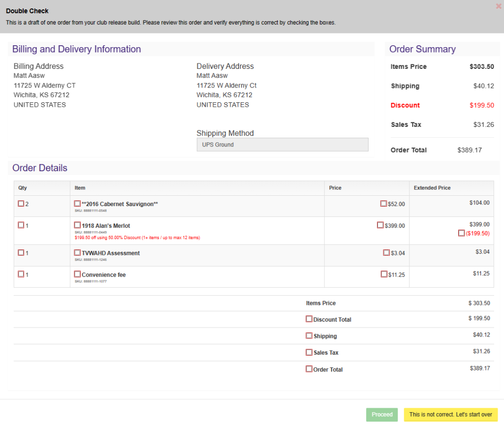
Task: Check the Order Total checkbox
Action: 309,369
